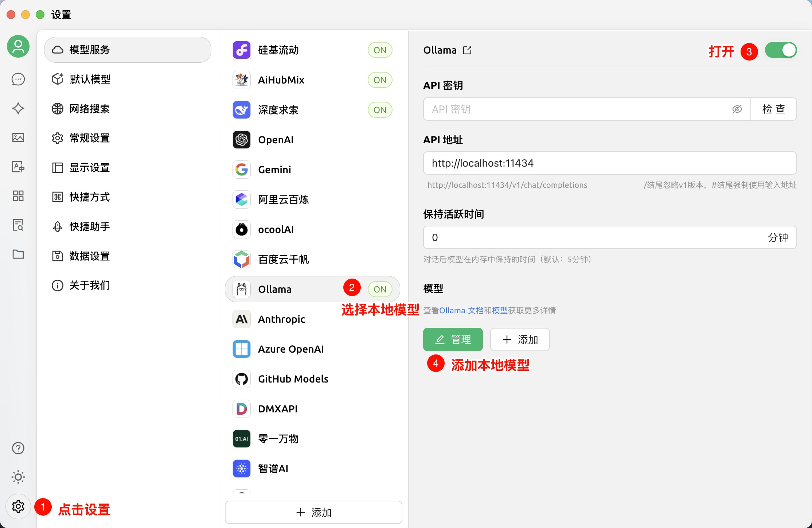Turn off the Ollama enable switch
This screenshot has height=528, width=812.
(781, 50)
